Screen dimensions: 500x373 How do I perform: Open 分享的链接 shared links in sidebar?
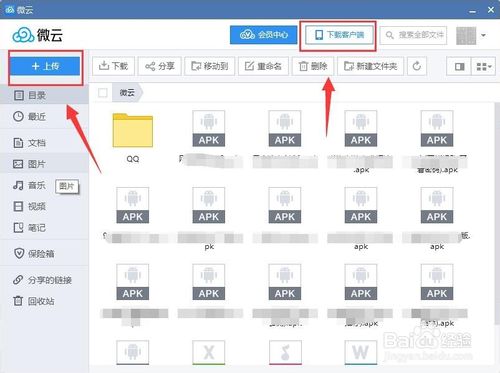(x=44, y=280)
